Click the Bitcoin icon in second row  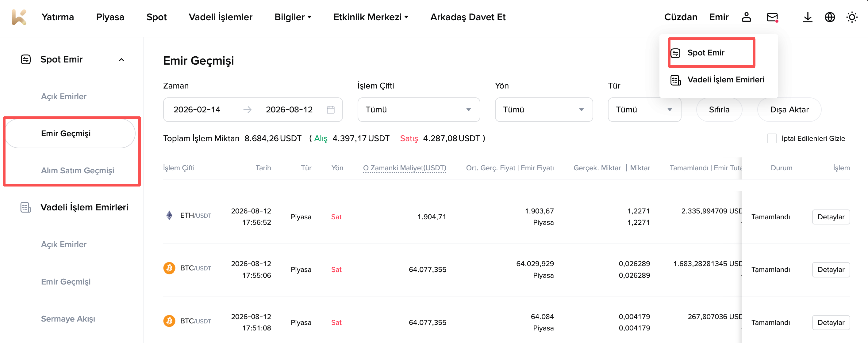(169, 268)
